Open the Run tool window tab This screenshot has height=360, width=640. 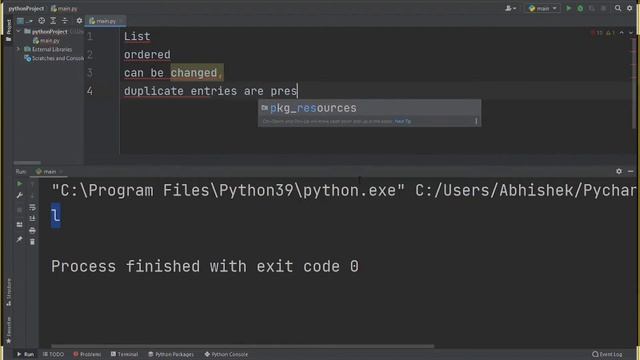pyautogui.click(x=25, y=354)
